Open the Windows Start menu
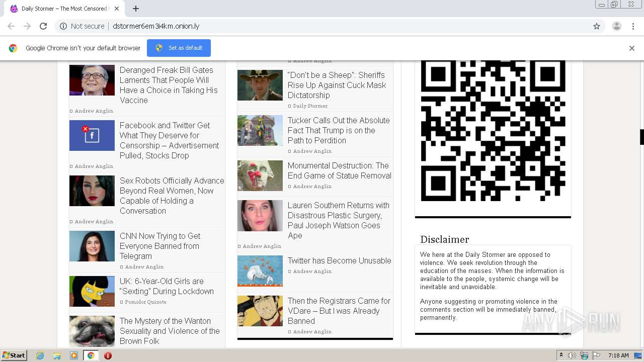The image size is (644, 362). click(x=14, y=355)
